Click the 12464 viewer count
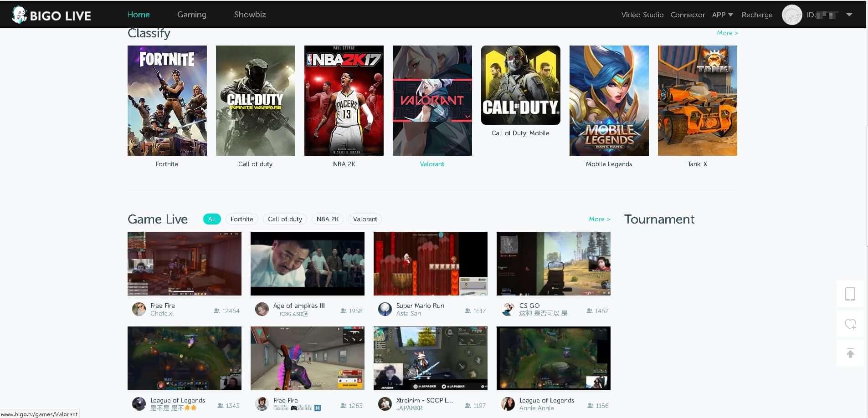Image resolution: width=868 pixels, height=418 pixels. (231, 311)
